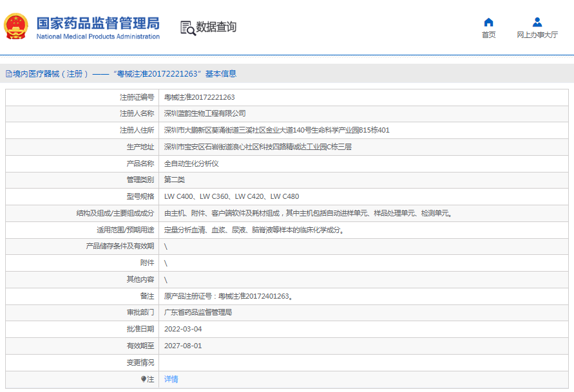Click the 注册人住所 label
Screen dimensions: 574x392
click(137, 130)
